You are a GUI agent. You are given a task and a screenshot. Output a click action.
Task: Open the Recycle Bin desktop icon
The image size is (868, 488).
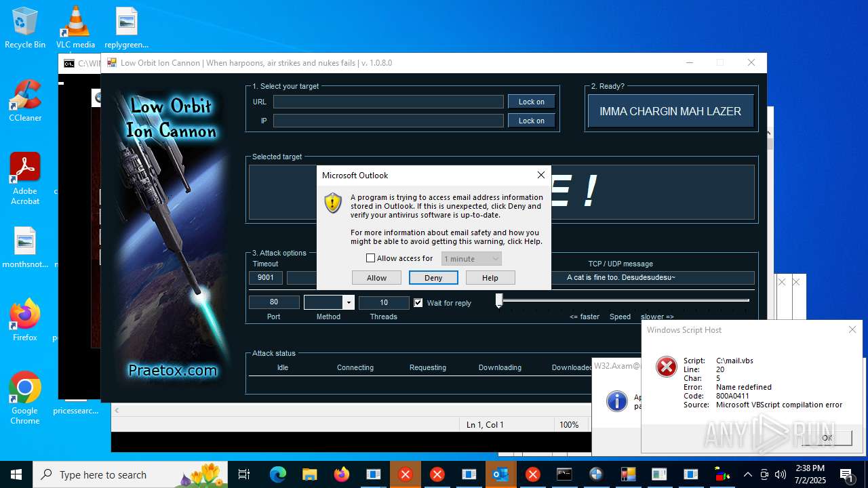pos(25,28)
